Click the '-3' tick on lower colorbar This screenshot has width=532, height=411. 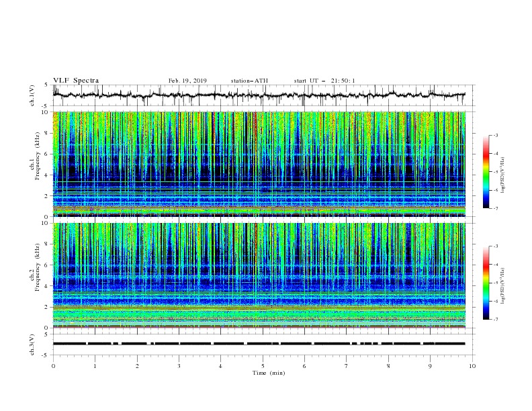pos(495,246)
